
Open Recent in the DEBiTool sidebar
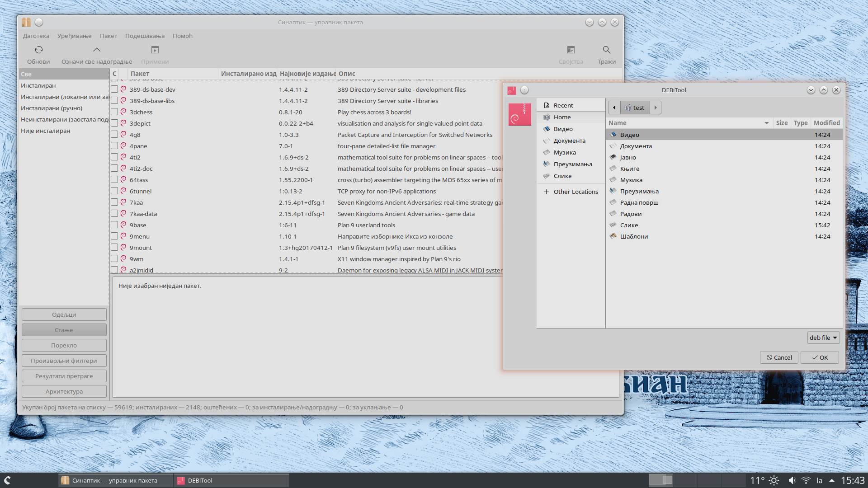coord(563,105)
